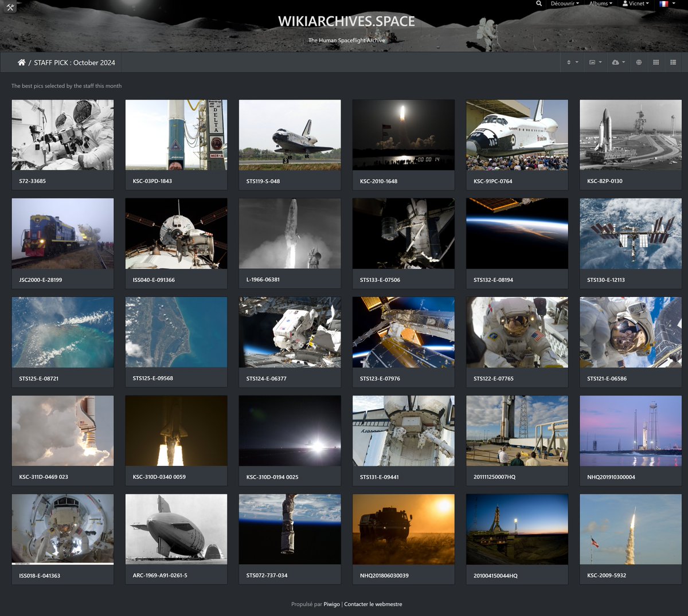Viewport: 688px width, 616px height.
Task: Click the Contacter le webmestre link
Action: click(x=373, y=604)
